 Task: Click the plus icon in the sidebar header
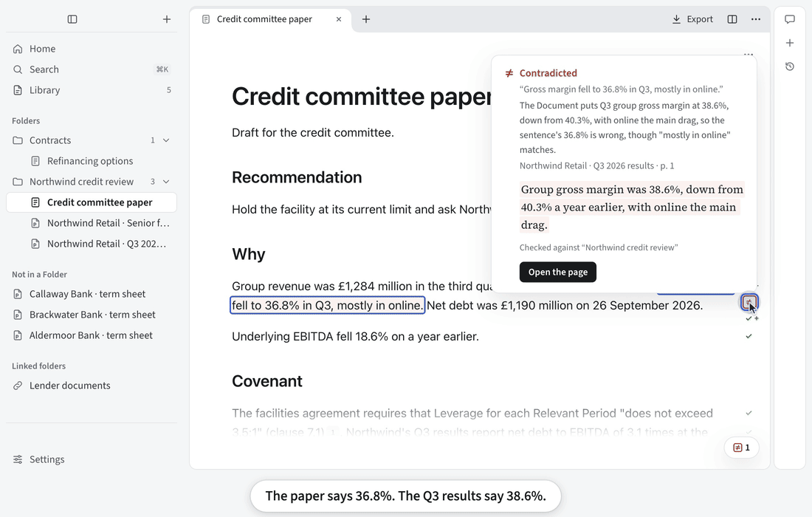tap(167, 19)
